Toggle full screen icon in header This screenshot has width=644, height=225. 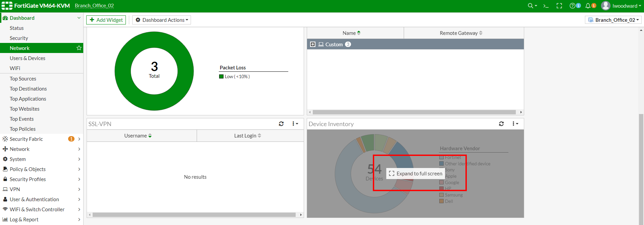coord(559,6)
